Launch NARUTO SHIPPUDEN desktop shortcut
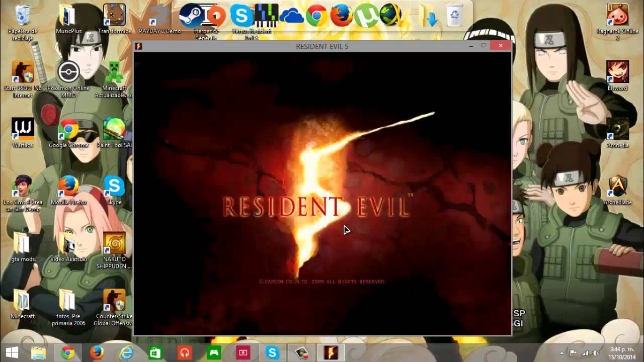 click(114, 251)
